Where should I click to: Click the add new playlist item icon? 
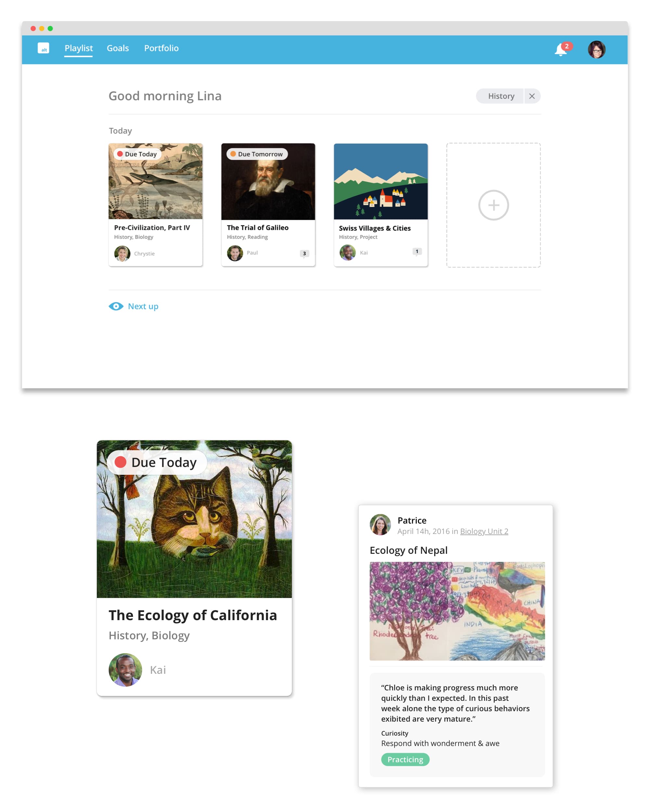click(x=494, y=205)
